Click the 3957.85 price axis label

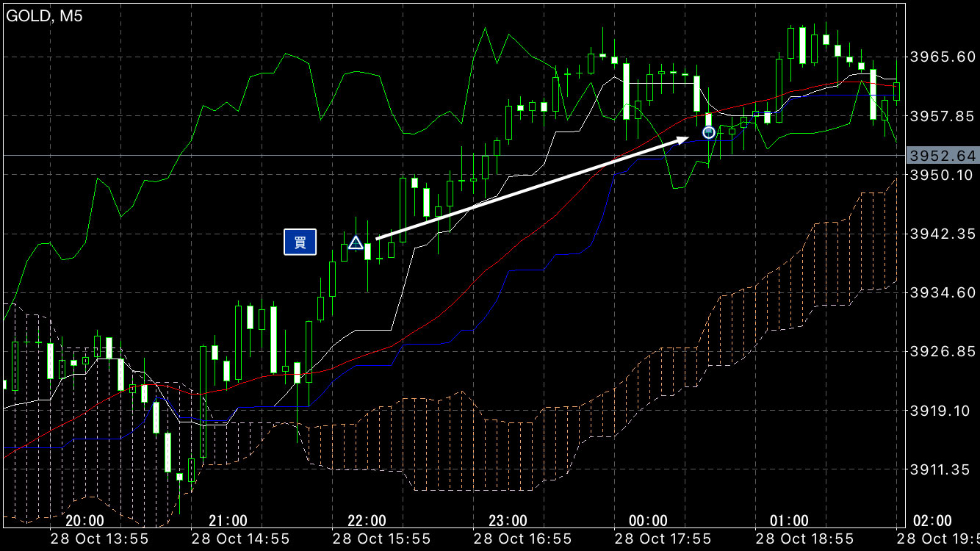(x=942, y=115)
